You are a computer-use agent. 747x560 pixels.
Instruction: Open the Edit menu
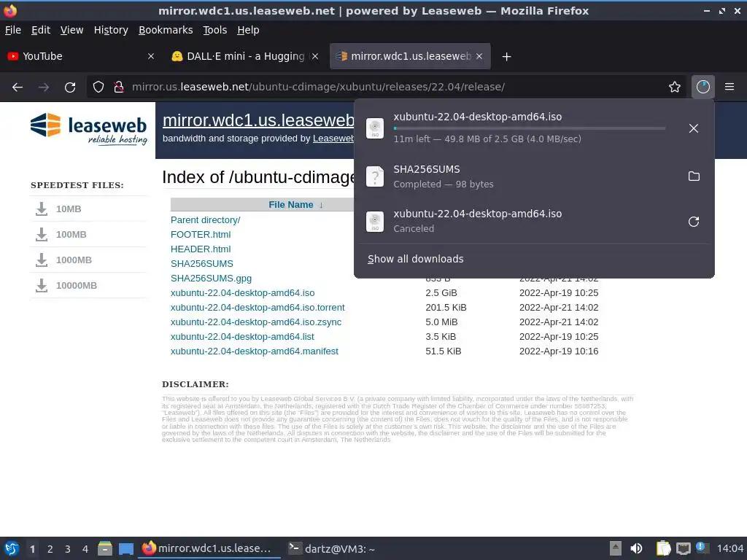[41, 30]
